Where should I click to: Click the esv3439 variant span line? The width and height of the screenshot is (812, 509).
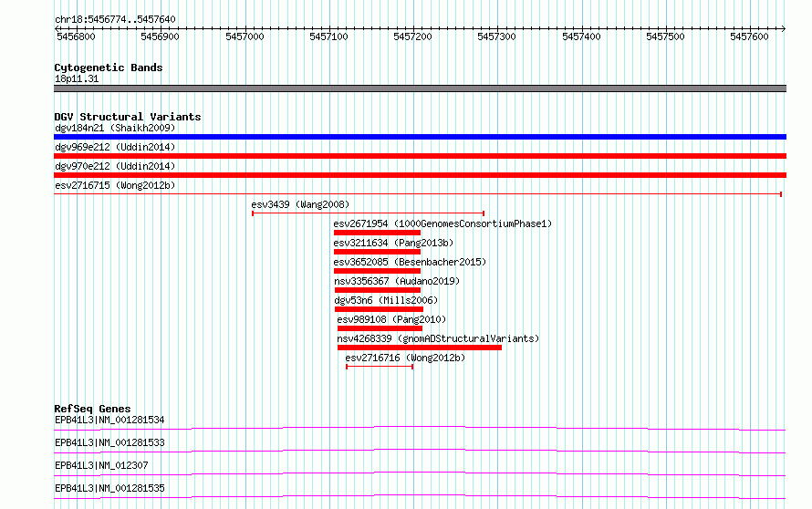369,213
